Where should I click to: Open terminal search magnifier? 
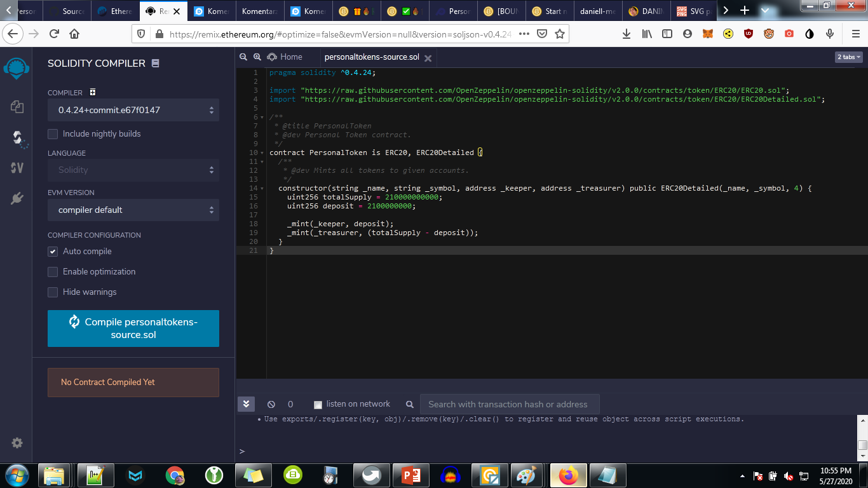pyautogui.click(x=409, y=404)
